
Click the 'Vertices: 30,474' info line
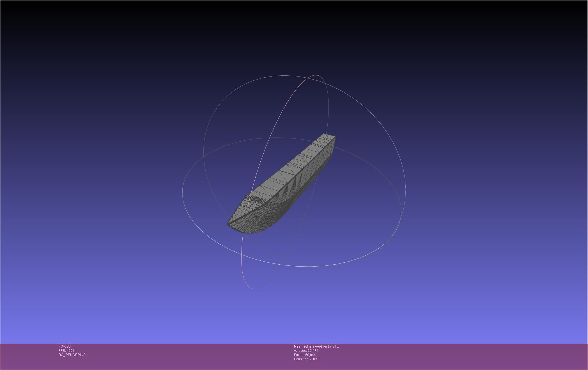point(306,351)
